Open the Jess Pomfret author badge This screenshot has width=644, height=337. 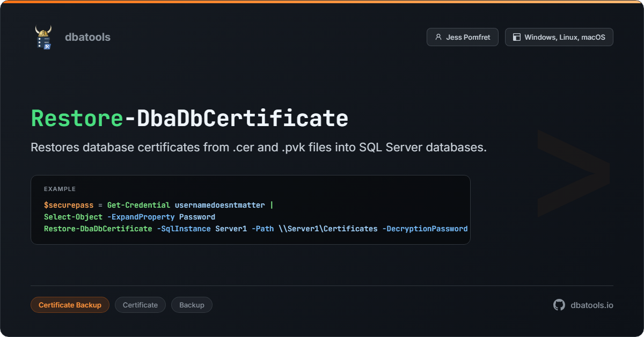pos(462,37)
